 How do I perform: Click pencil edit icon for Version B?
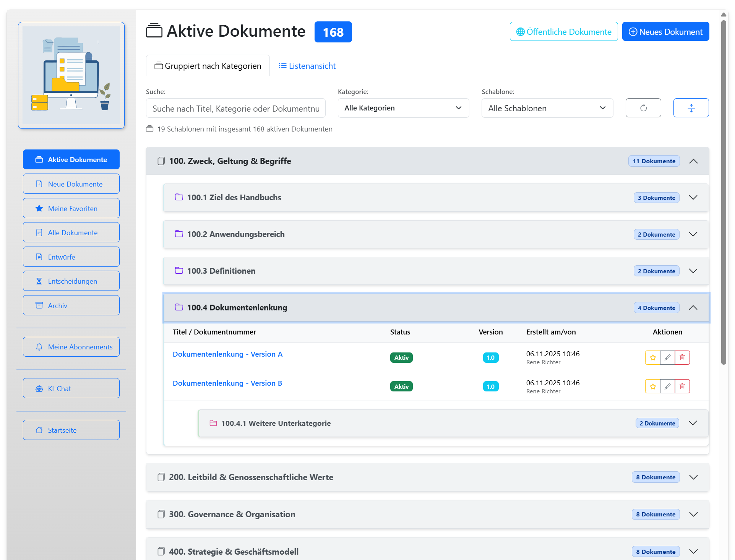(667, 386)
